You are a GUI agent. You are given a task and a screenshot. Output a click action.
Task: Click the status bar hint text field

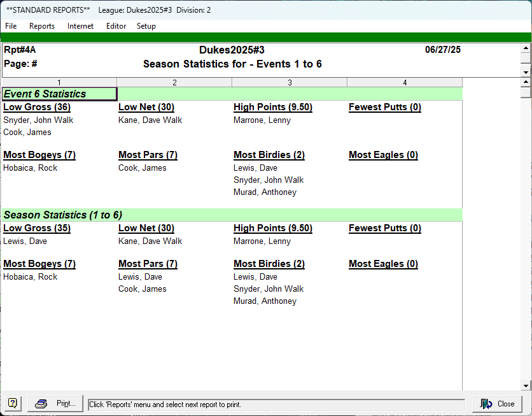(x=276, y=405)
